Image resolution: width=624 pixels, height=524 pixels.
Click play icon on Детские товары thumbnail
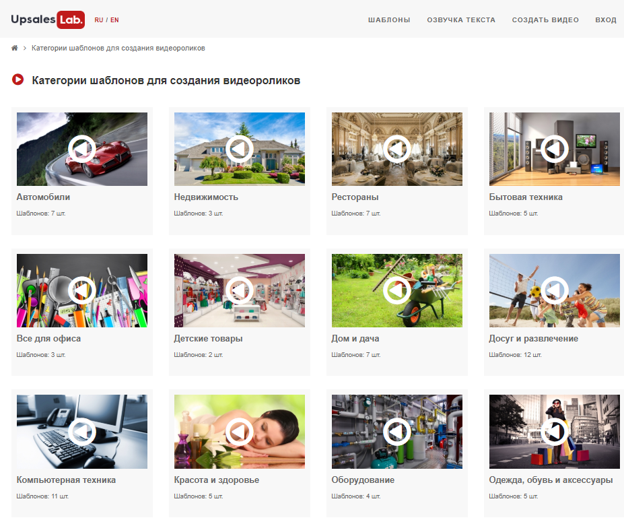click(x=239, y=290)
